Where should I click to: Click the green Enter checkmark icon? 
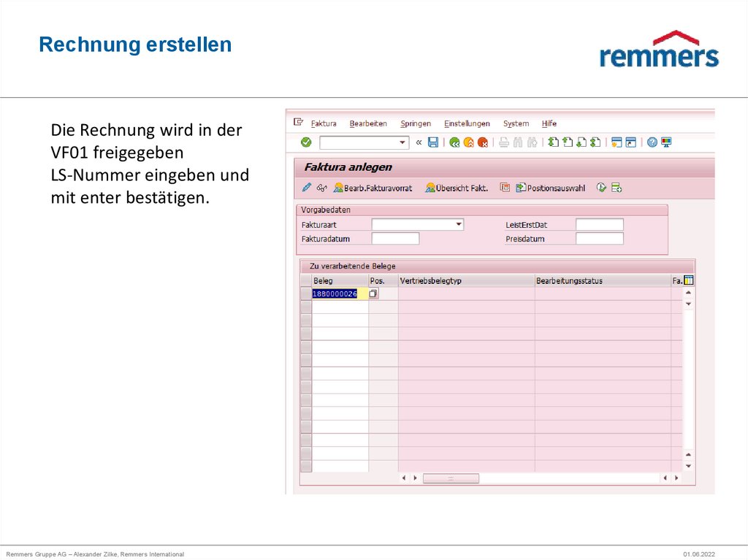(x=305, y=142)
